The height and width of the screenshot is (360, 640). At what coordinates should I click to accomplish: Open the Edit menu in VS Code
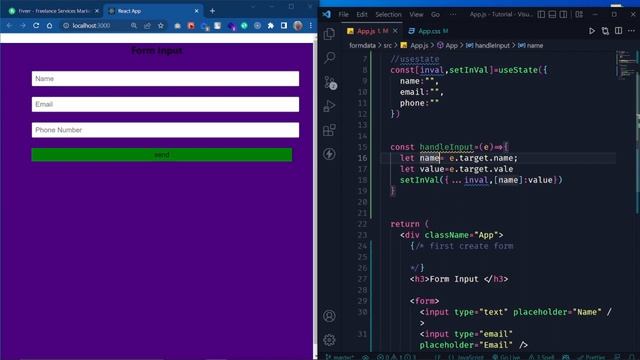tap(362, 15)
